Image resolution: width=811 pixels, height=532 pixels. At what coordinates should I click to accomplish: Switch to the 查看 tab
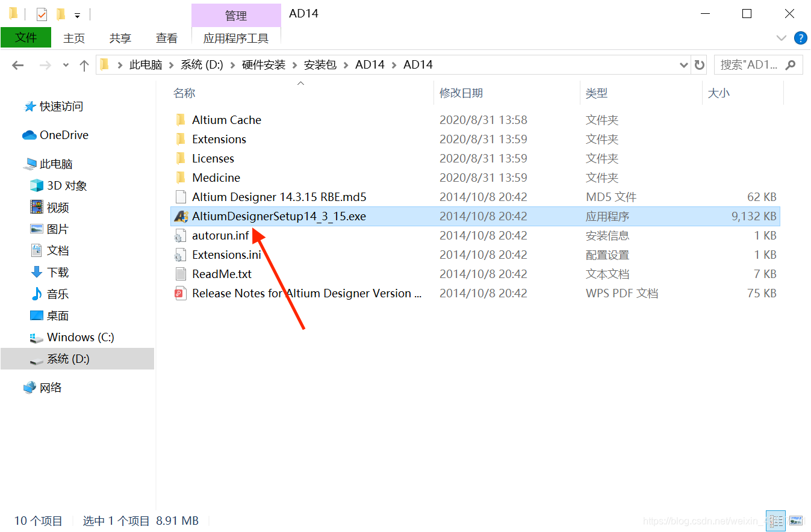click(x=167, y=38)
